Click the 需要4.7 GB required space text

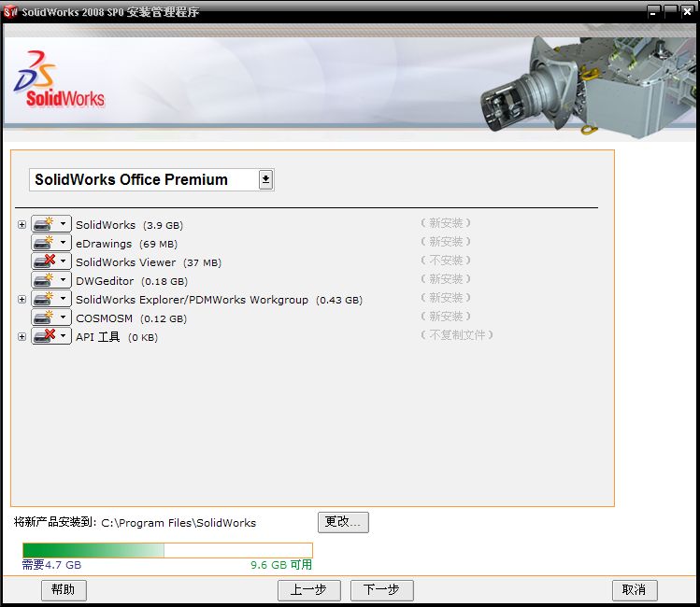[x=51, y=565]
